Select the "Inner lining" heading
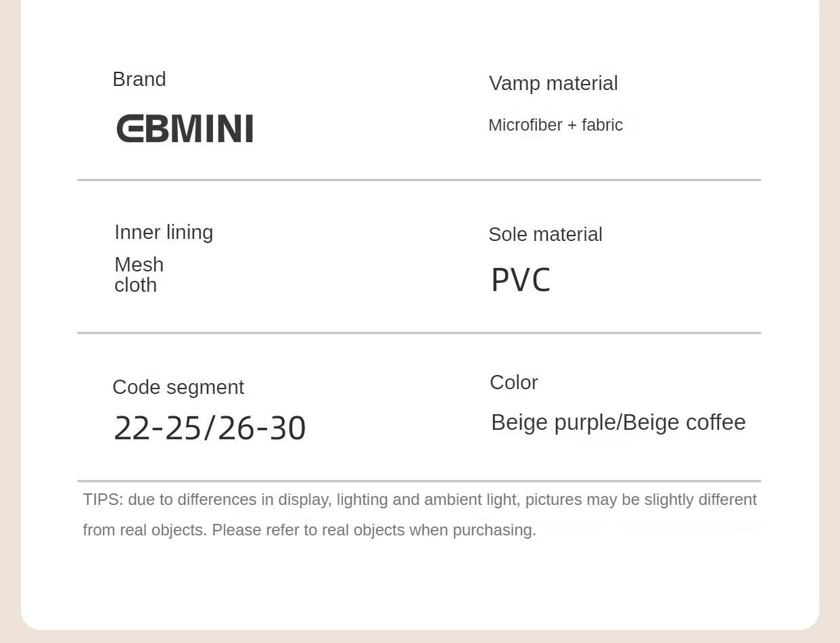Screen dimensions: 840x643 [164, 232]
